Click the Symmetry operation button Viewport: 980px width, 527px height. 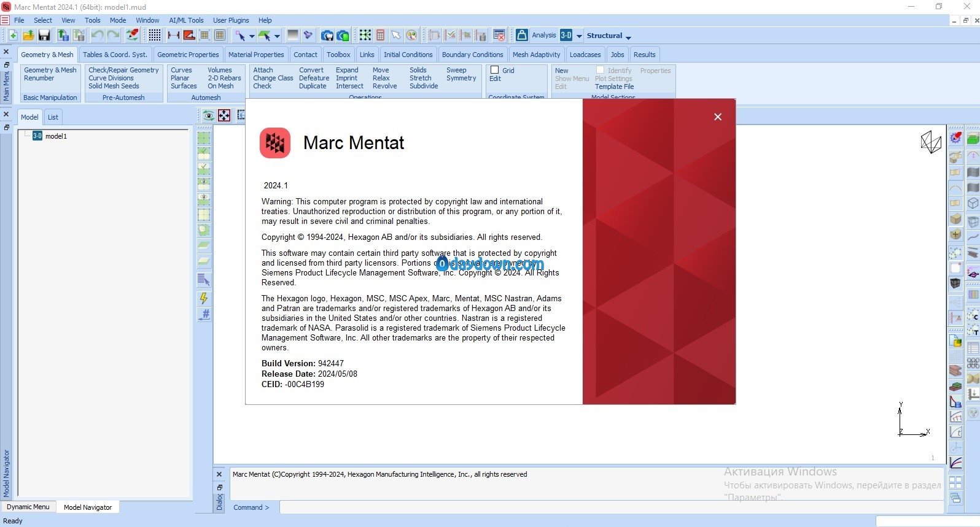461,78
